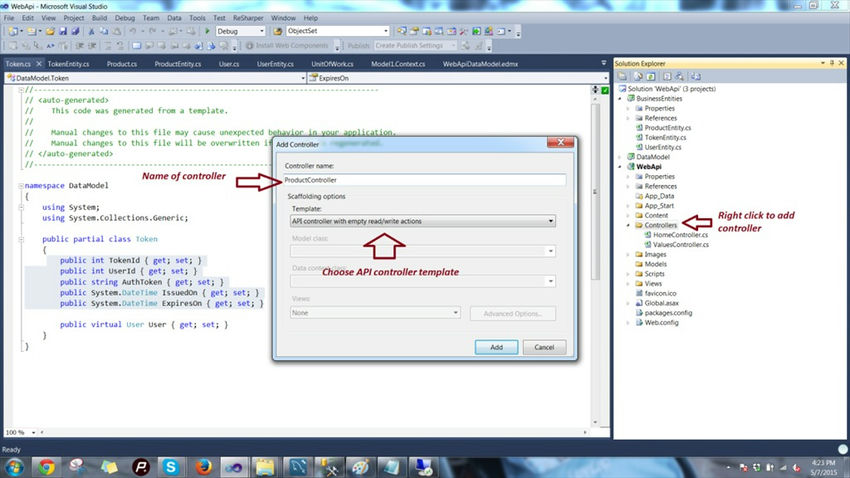The width and height of the screenshot is (850, 478).
Task: Click the Undo toolbar icon
Action: click(133, 31)
